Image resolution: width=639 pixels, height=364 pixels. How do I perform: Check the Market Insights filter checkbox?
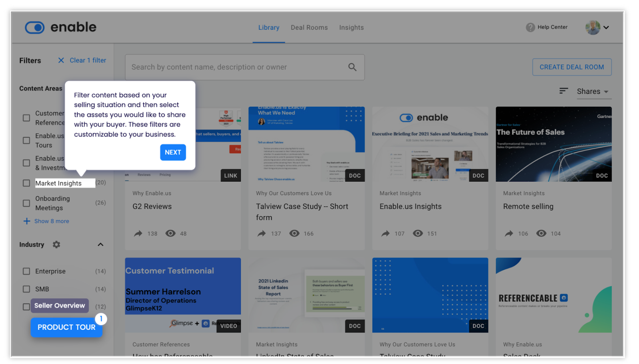(26, 183)
